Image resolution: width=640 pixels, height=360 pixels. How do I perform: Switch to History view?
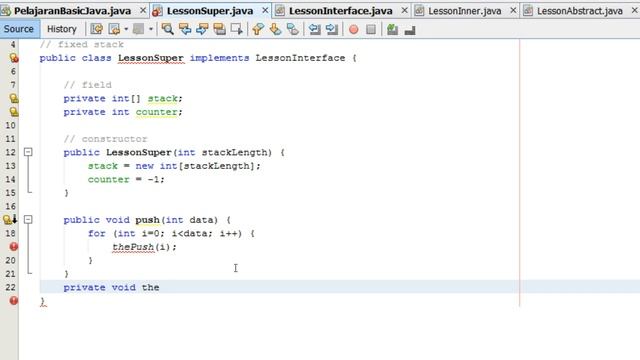click(x=62, y=29)
